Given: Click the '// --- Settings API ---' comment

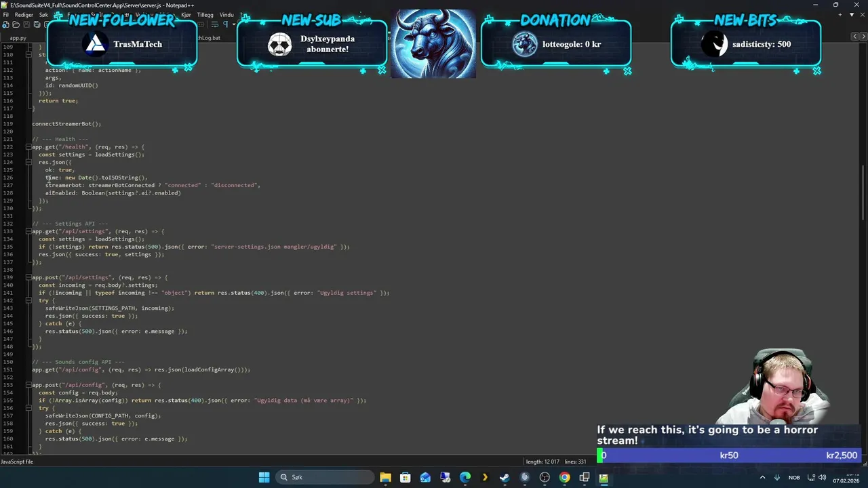Looking at the screenshot, I should (x=70, y=224).
